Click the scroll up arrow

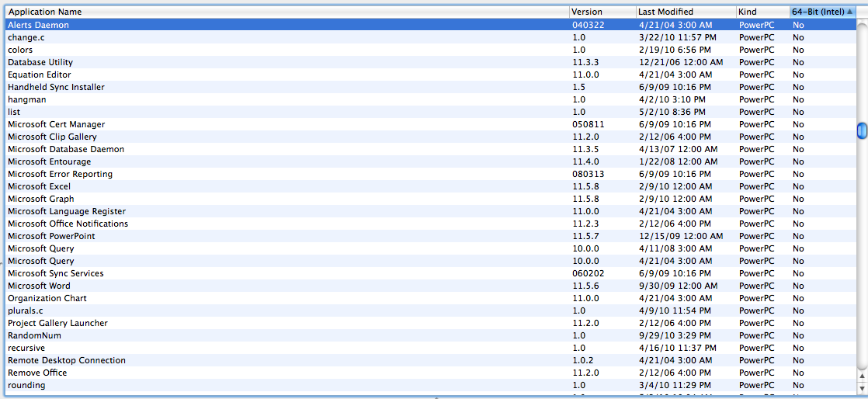pos(862,376)
